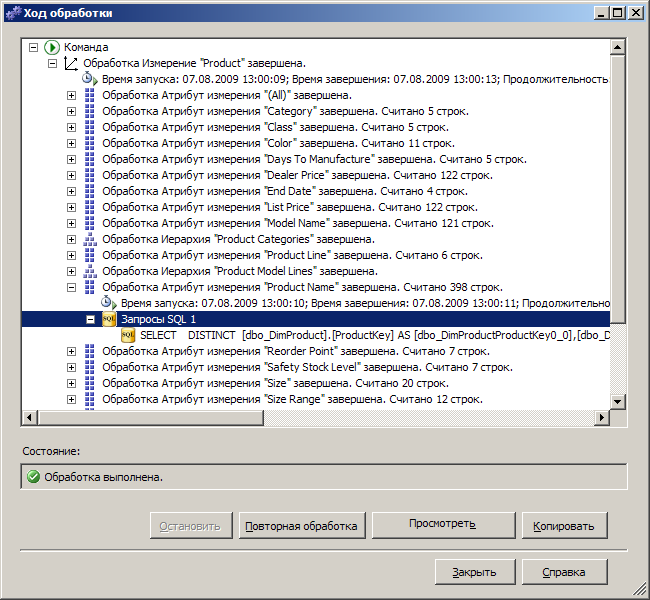This screenshot has height=600, width=650.
Task: Click the Закрыть button
Action: [x=475, y=572]
